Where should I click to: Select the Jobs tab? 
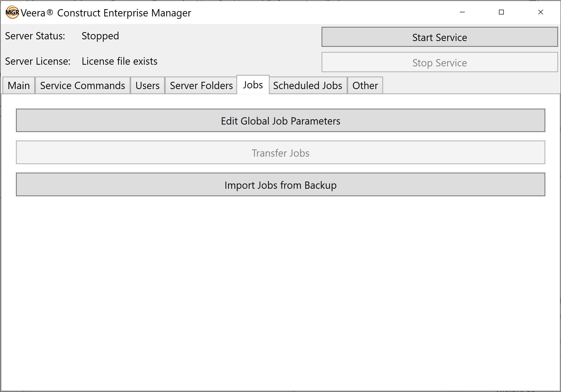click(x=253, y=85)
